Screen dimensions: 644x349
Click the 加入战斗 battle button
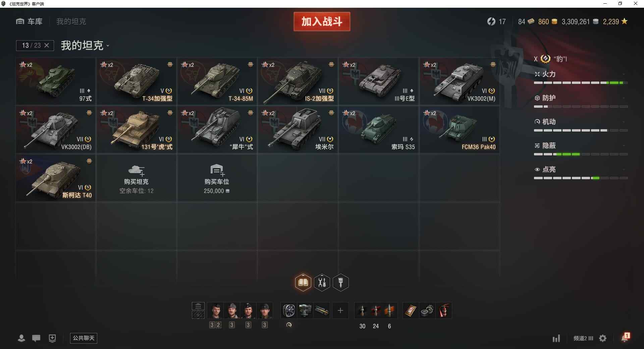pyautogui.click(x=322, y=21)
